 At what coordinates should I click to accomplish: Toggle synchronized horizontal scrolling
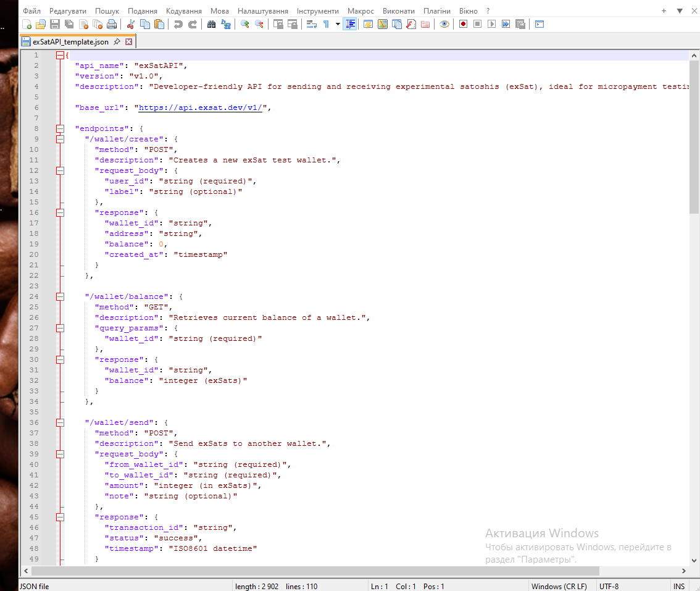click(x=293, y=24)
